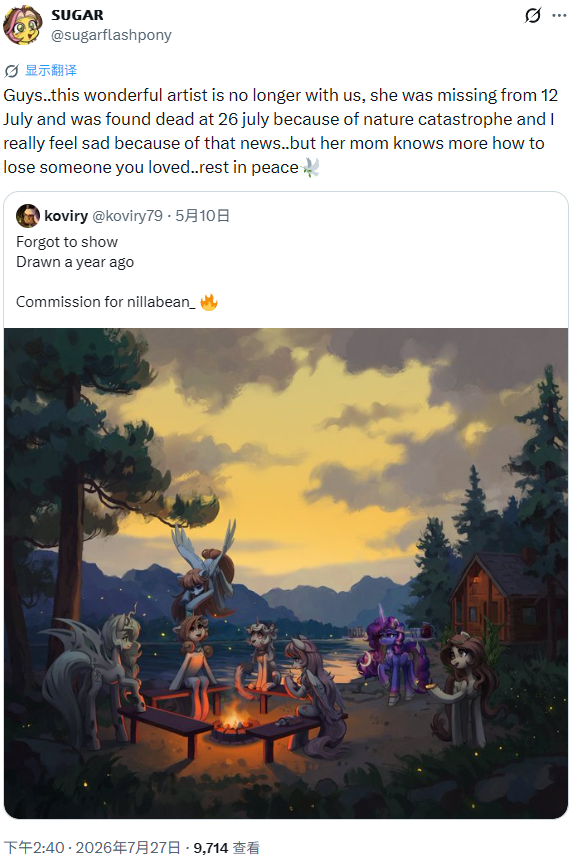Click the fire emoji after nillabean_

[x=209, y=301]
